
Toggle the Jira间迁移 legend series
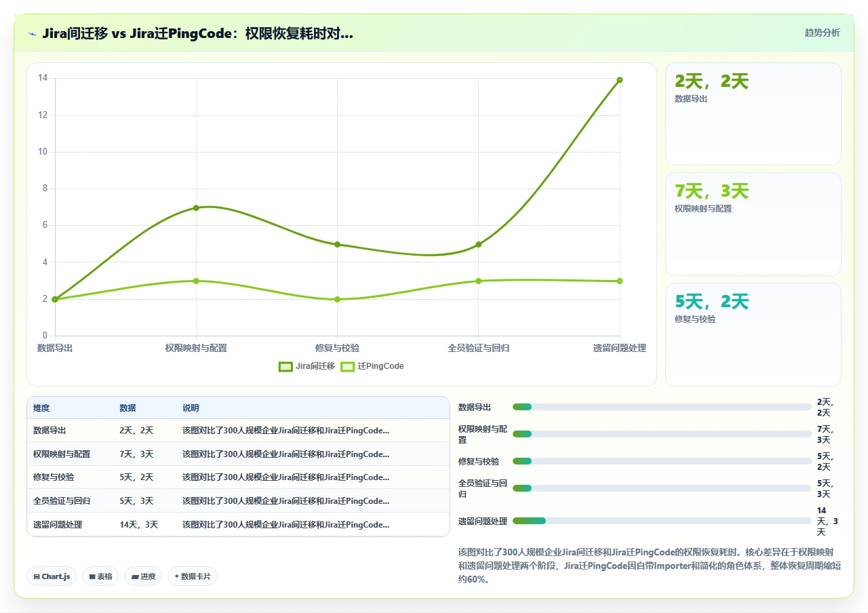tap(307, 366)
